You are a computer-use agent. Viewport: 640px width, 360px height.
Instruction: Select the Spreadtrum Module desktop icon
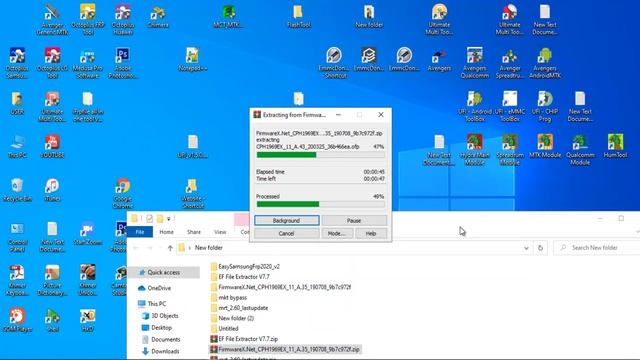click(509, 150)
